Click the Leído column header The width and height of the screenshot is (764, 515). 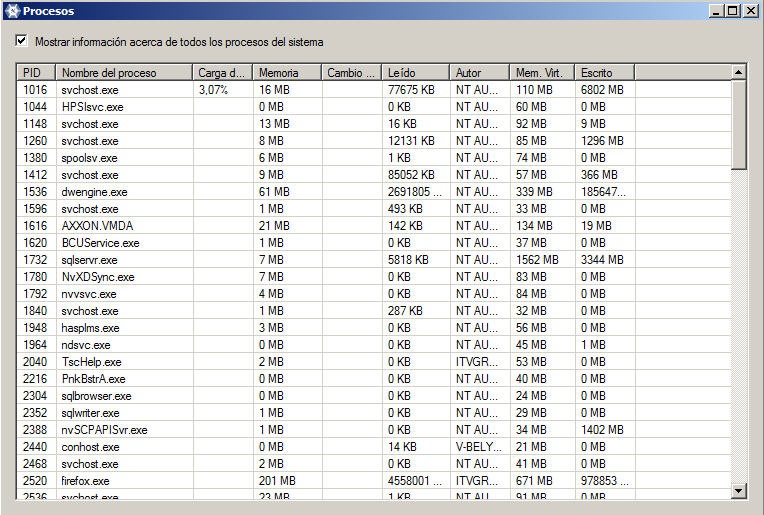pyautogui.click(x=416, y=73)
